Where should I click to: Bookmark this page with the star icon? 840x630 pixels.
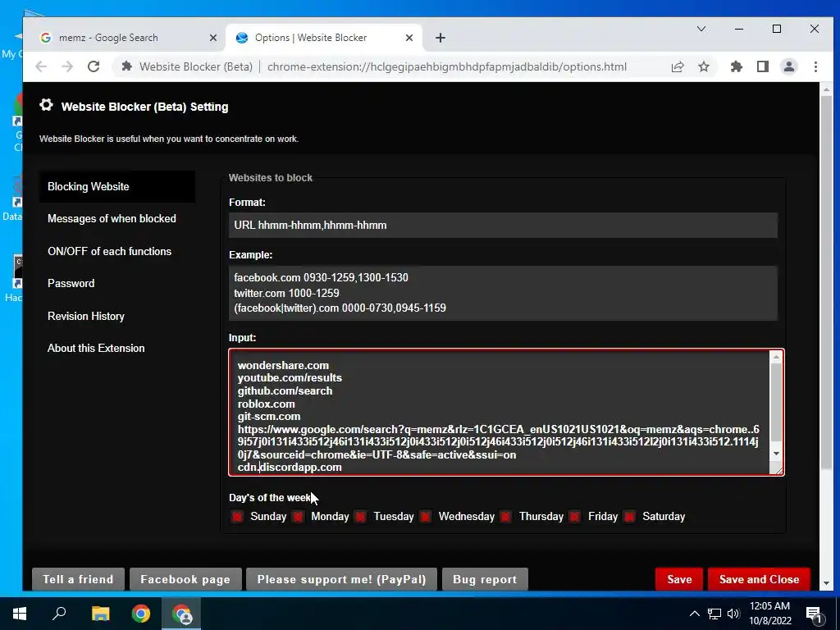[x=704, y=66]
